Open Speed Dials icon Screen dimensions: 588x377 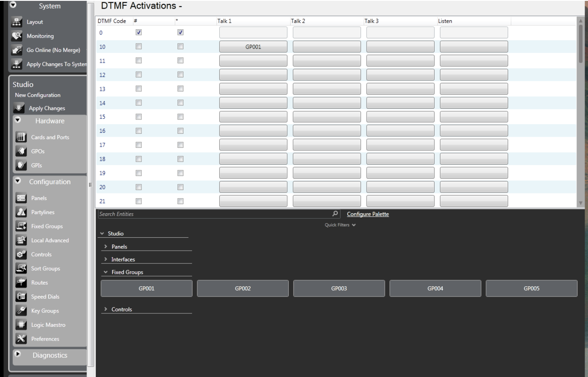(19, 297)
